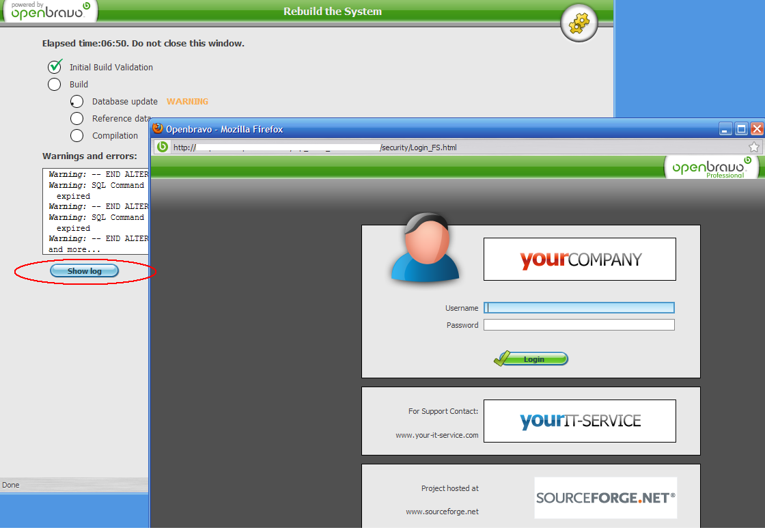The width and height of the screenshot is (765, 532).
Task: Click the Warnings and errors log box
Action: click(x=96, y=212)
